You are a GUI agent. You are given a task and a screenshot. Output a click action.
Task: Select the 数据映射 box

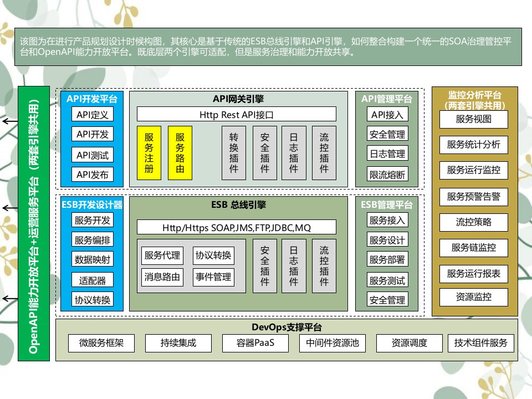93,259
